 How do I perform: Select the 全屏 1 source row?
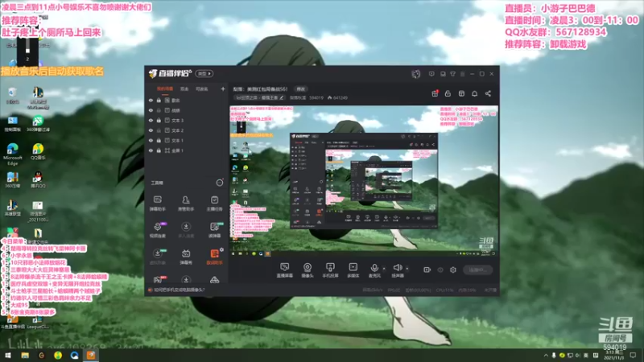click(186, 150)
